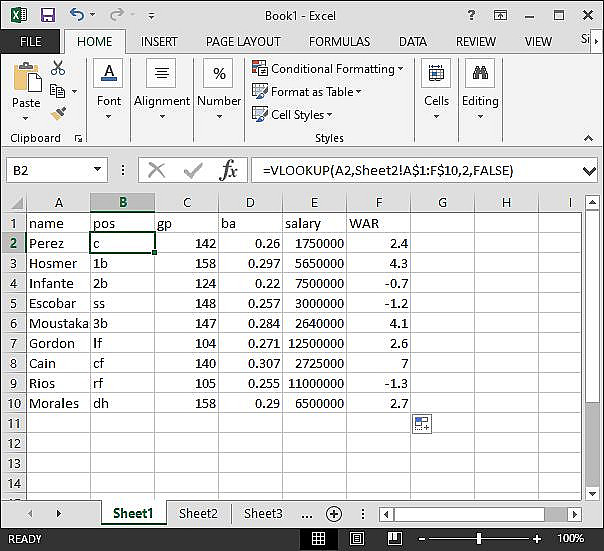Select cell containing Hosmer
Image resolution: width=604 pixels, height=551 pixels.
58,263
